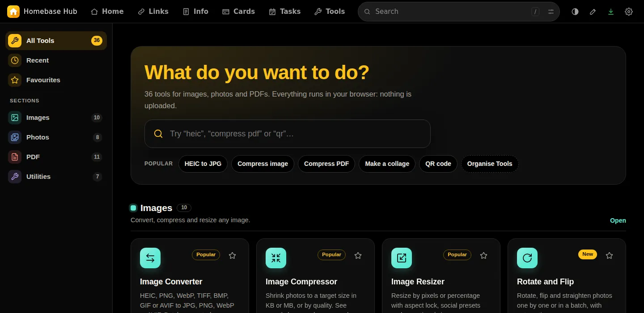Click the slash shortcut badge in search

pos(535,12)
